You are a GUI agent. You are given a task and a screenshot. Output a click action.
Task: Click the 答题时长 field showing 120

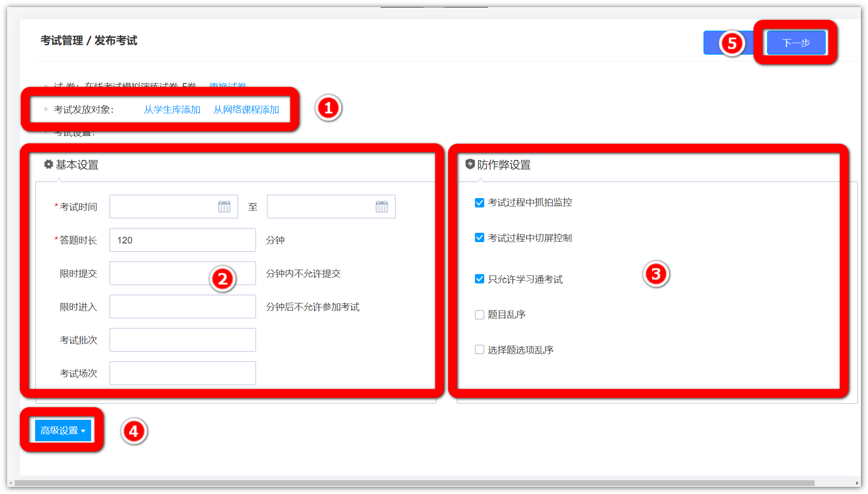click(x=182, y=240)
